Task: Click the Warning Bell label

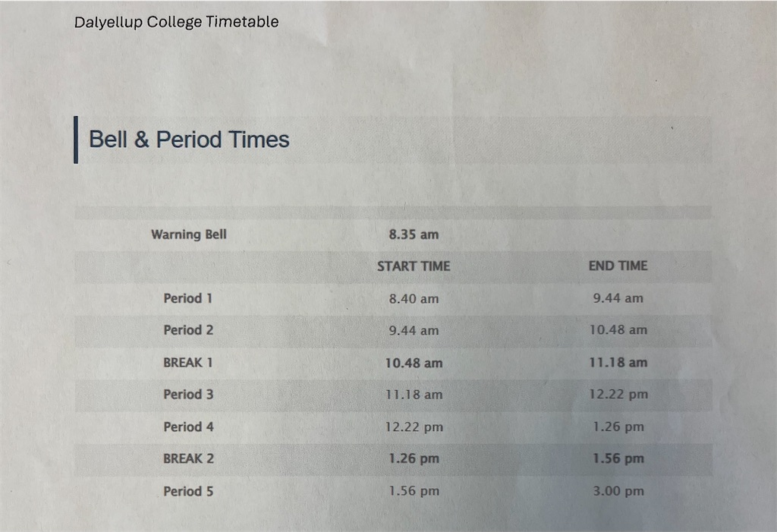Action: pos(189,235)
